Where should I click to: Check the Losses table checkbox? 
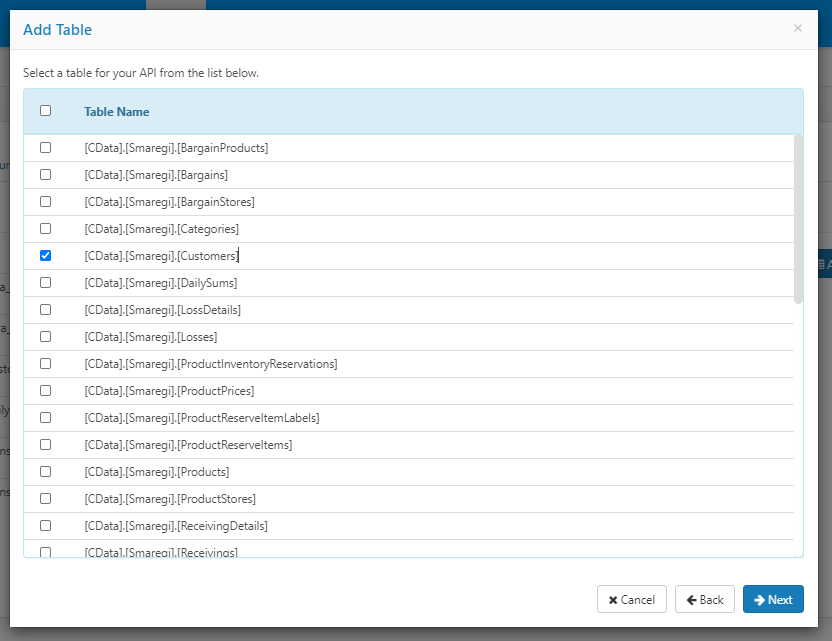(46, 336)
